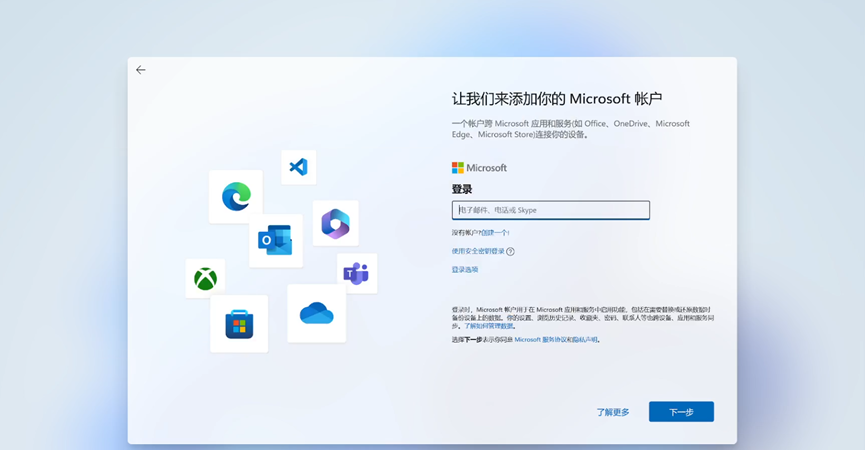Click the 了解更多 button
Screen dimensions: 865x450
(x=613, y=412)
